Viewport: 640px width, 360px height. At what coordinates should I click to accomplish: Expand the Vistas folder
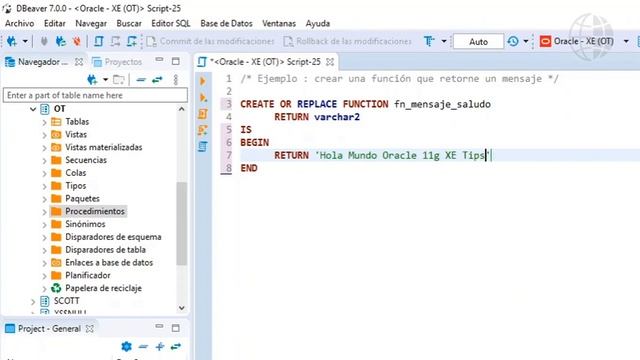point(44,135)
